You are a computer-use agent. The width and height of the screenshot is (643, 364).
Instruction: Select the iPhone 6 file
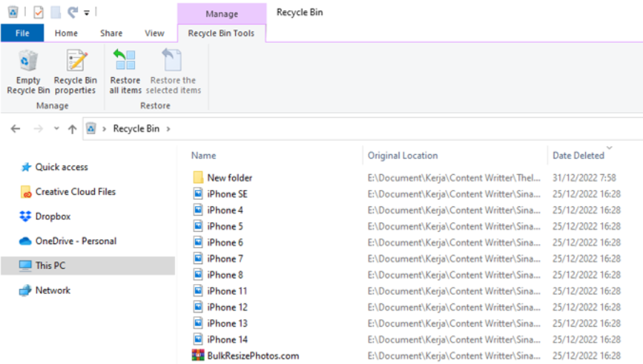click(225, 243)
